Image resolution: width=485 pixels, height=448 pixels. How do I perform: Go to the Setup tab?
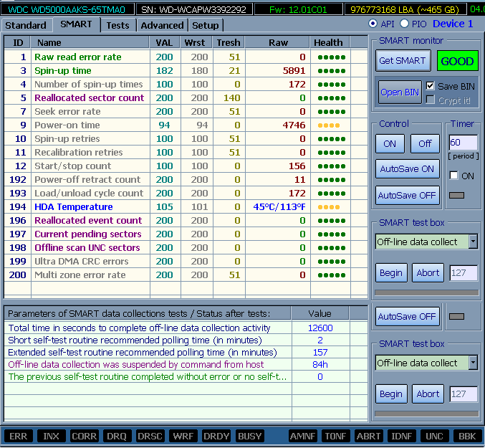[x=206, y=25]
